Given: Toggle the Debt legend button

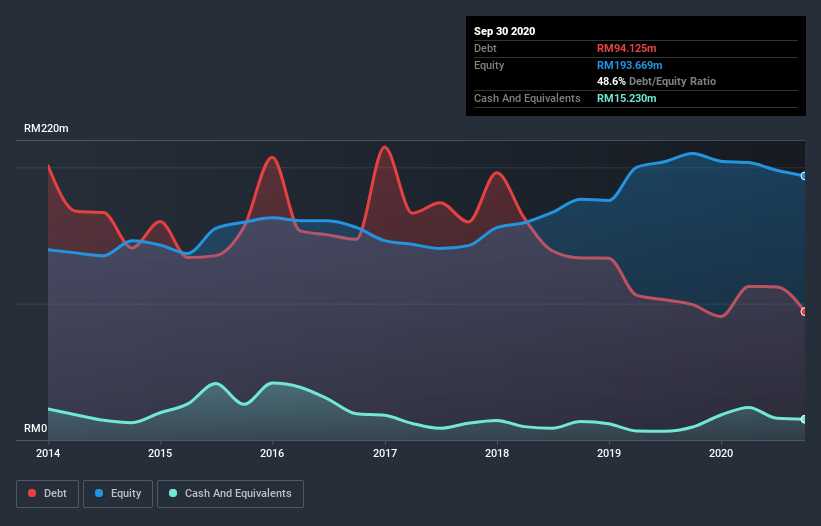Looking at the screenshot, I should [x=47, y=494].
